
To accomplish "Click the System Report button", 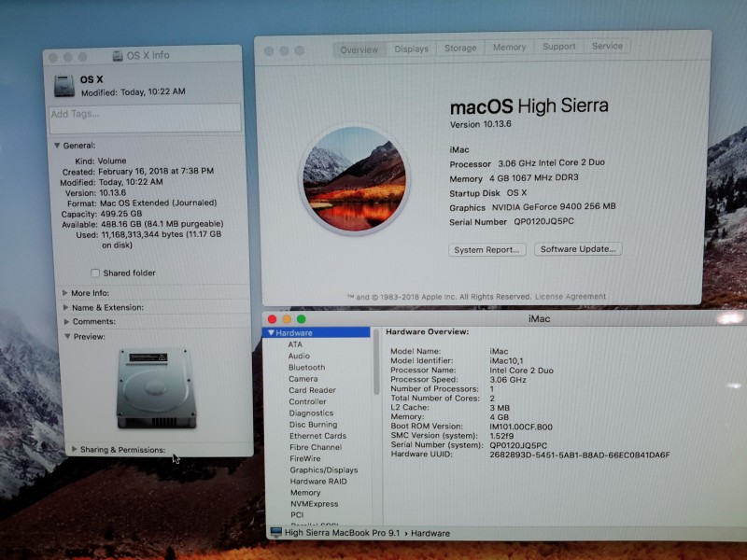I will point(486,250).
